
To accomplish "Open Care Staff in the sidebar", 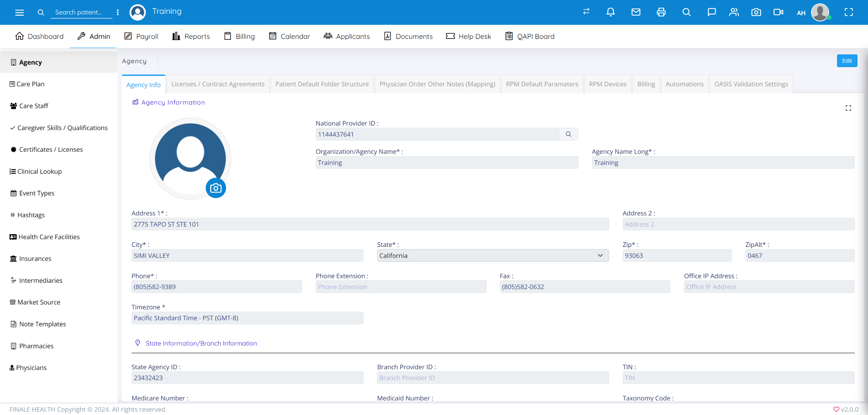I will tap(34, 106).
